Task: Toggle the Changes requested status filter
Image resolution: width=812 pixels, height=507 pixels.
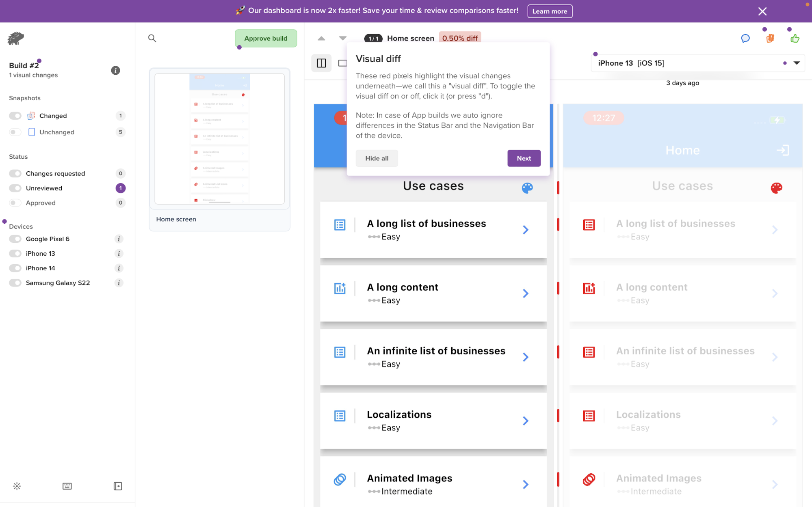Action: click(x=15, y=173)
